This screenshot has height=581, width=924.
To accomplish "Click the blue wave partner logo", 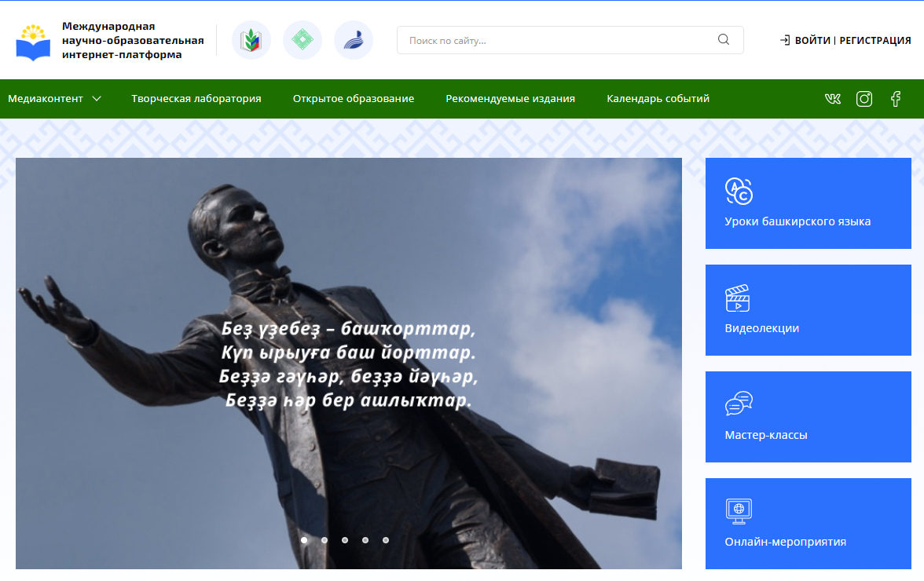I will point(354,40).
